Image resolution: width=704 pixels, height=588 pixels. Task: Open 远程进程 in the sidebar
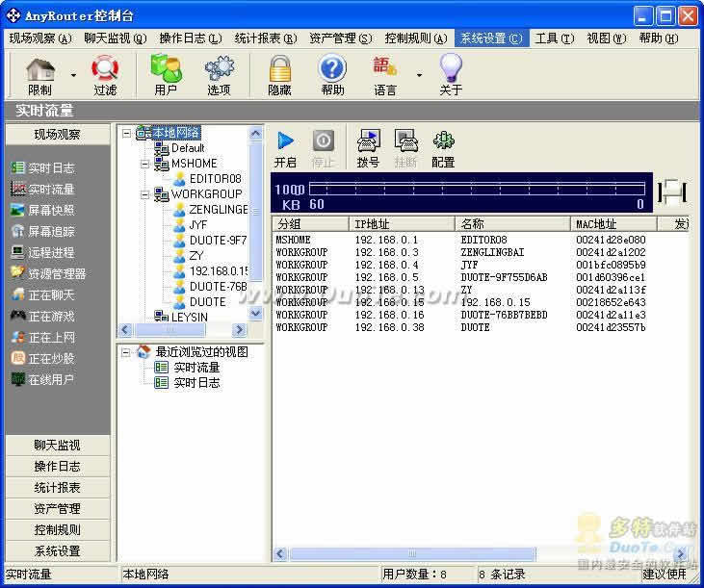pyautogui.click(x=43, y=252)
